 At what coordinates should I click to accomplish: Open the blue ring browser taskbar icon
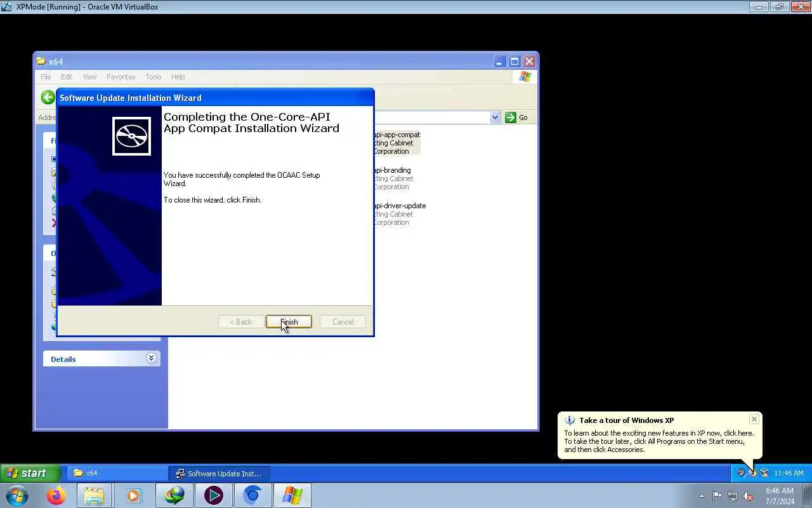tap(252, 495)
